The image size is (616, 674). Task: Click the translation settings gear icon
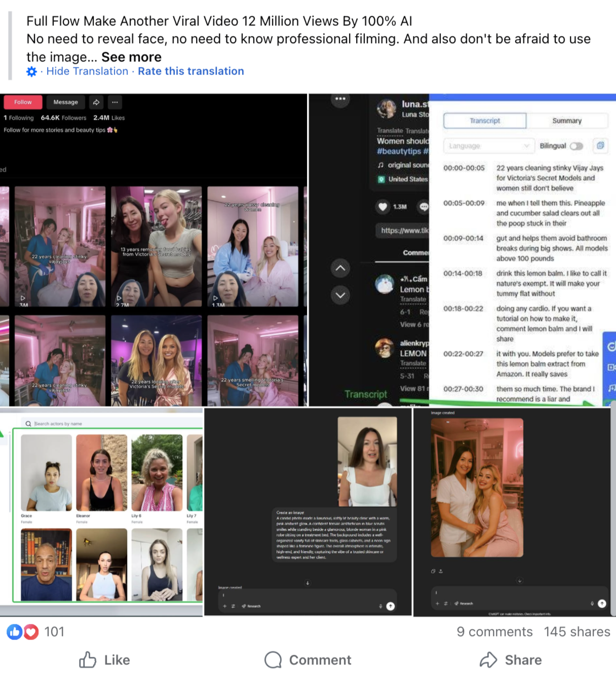point(31,71)
